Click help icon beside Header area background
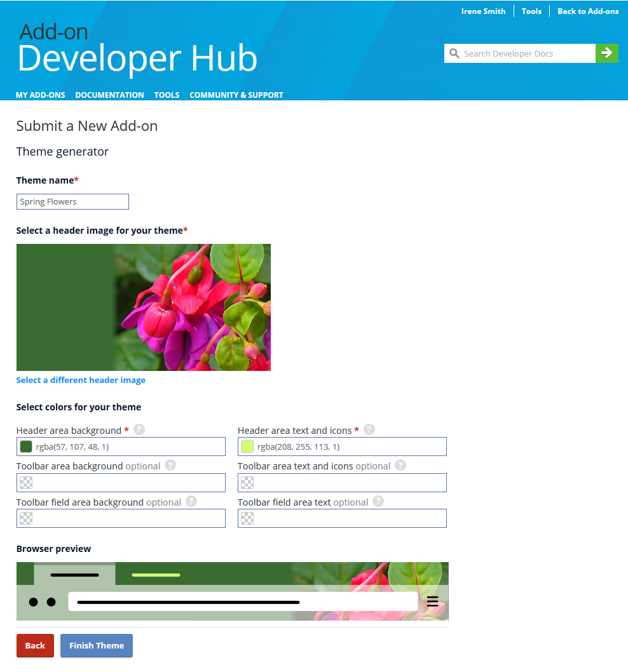Viewport: 628px width, 672px height. click(x=139, y=429)
